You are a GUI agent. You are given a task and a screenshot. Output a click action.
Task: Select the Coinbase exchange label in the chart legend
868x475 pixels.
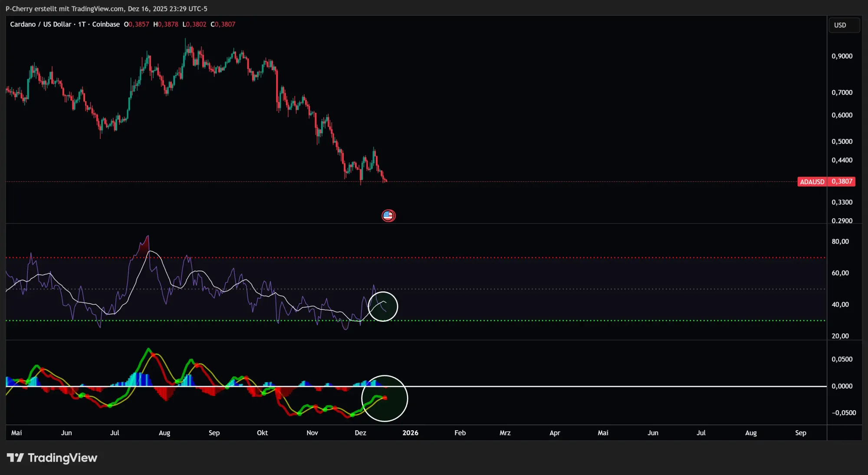pos(105,24)
